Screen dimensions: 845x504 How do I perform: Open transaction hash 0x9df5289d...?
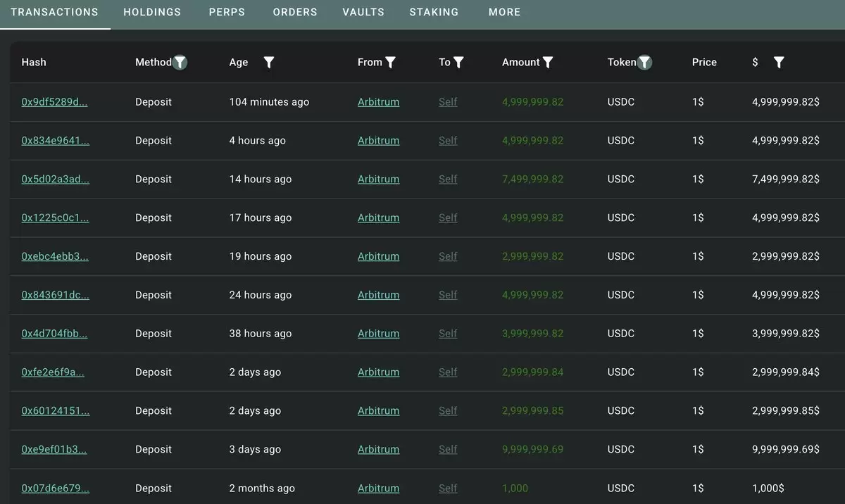55,102
